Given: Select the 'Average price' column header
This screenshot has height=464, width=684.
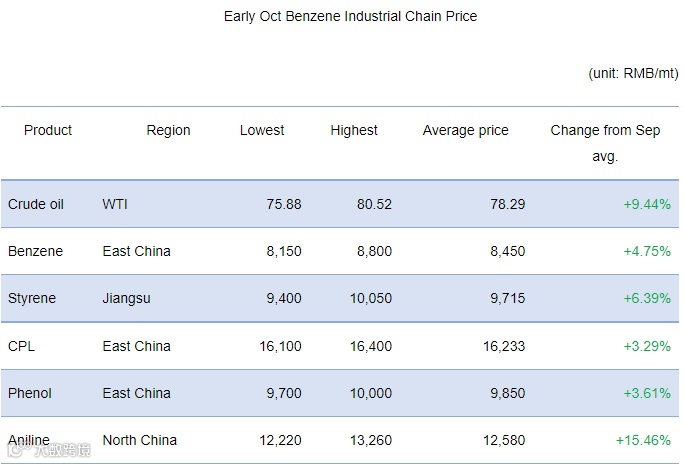Looking at the screenshot, I should click(x=465, y=130).
